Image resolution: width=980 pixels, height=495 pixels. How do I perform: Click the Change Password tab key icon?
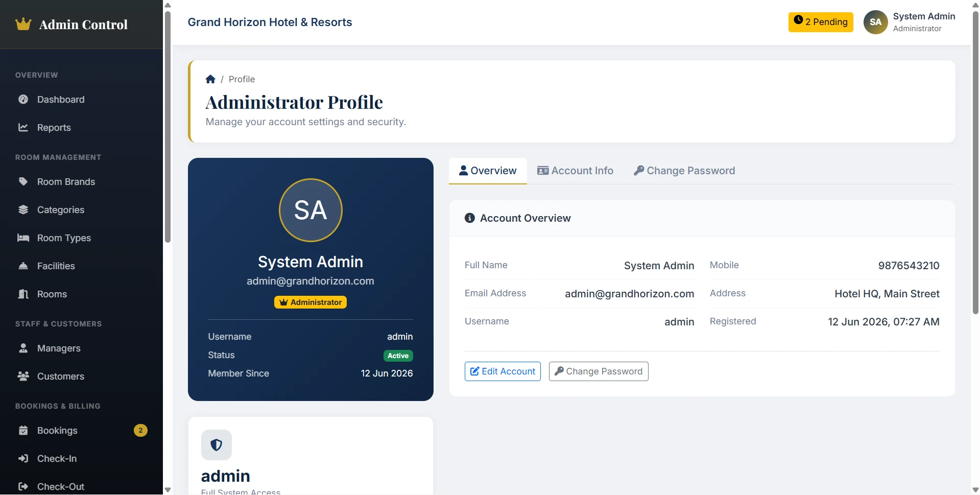coord(638,171)
